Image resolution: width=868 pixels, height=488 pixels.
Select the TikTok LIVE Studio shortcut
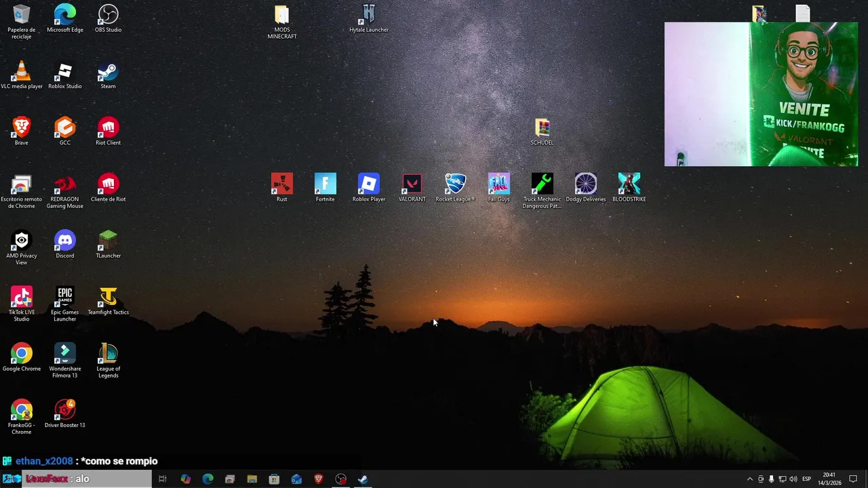point(22,304)
